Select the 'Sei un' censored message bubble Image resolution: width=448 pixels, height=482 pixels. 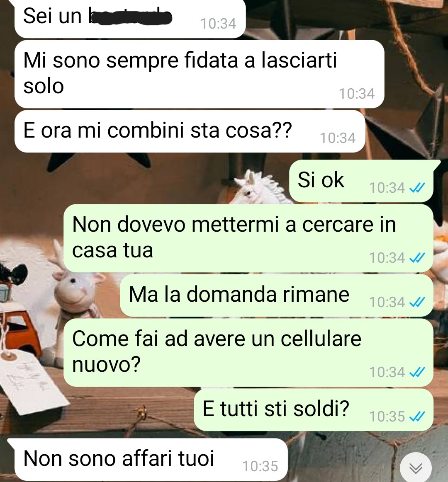[x=130, y=19]
